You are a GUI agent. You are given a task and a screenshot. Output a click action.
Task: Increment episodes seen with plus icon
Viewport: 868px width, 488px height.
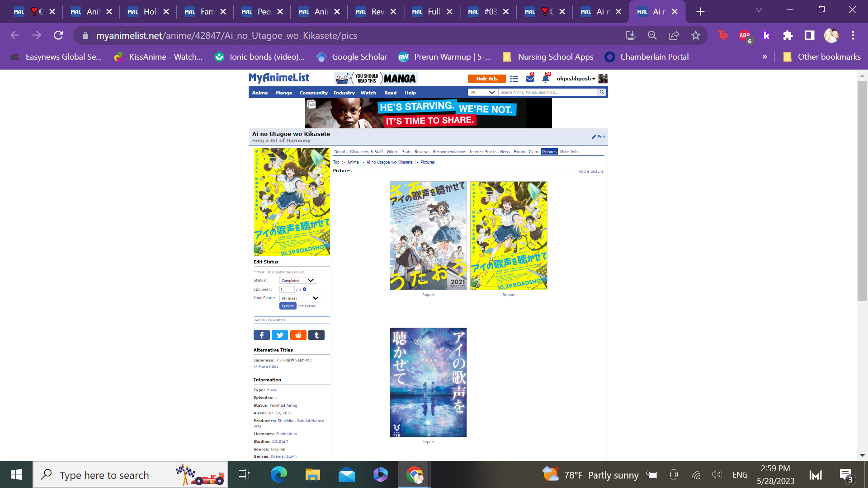(305, 289)
